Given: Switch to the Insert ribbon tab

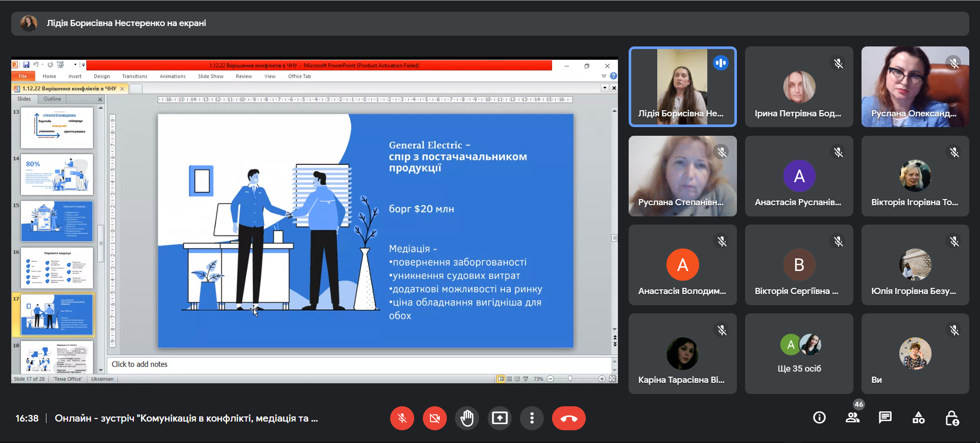Looking at the screenshot, I should (x=75, y=76).
